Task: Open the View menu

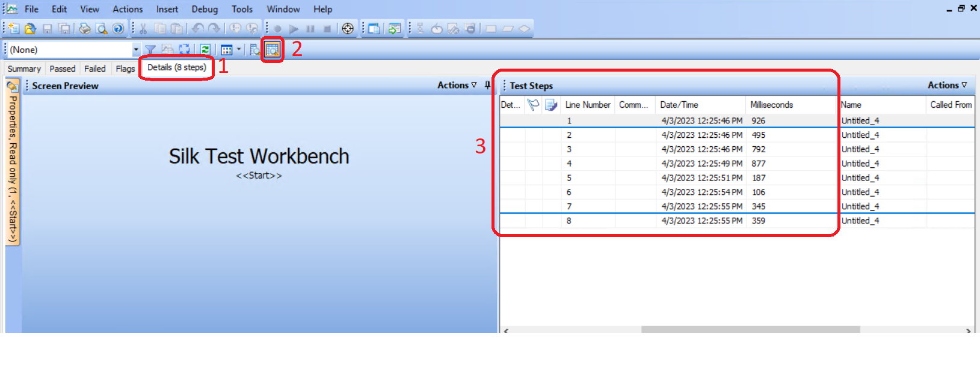Action: pos(90,9)
